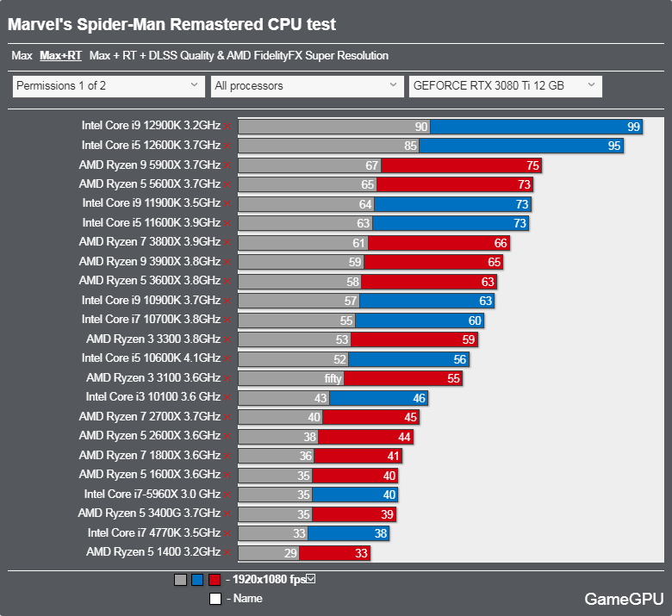Remove Intel Core i9 11900K with its X icon
The height and width of the screenshot is (616, 672).
(x=227, y=204)
